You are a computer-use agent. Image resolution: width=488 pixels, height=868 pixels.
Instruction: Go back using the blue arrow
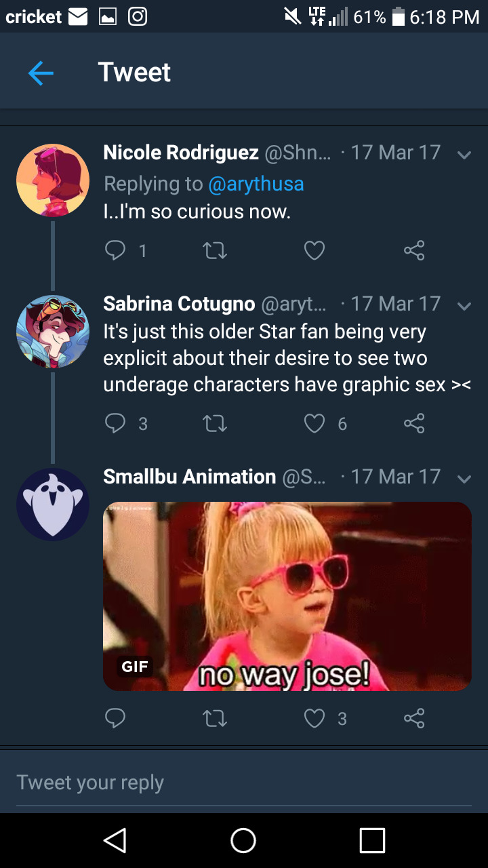click(x=41, y=73)
